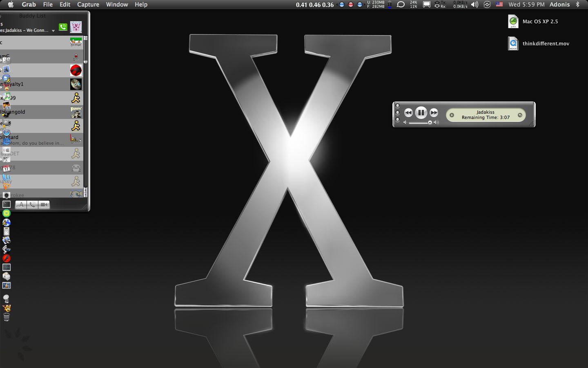Open the Adonis user switching menu
Viewport: 588px width, 368px height.
click(x=559, y=4)
